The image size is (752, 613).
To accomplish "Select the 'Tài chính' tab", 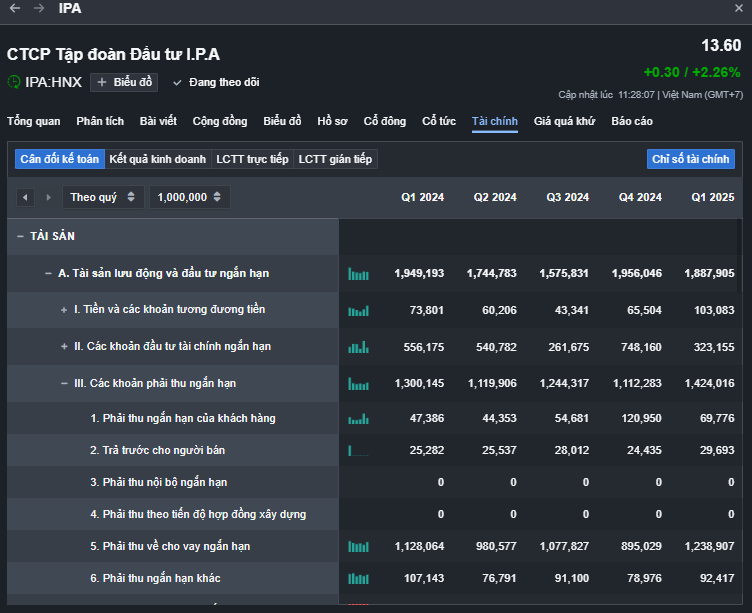I will point(495,121).
